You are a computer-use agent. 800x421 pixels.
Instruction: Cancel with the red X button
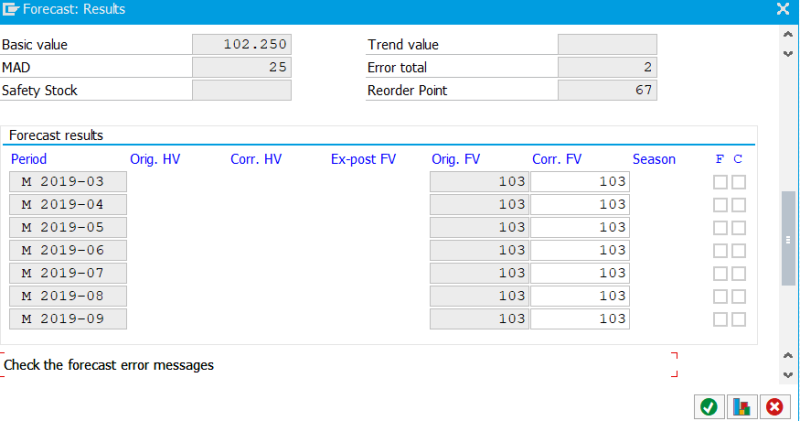coord(774,407)
